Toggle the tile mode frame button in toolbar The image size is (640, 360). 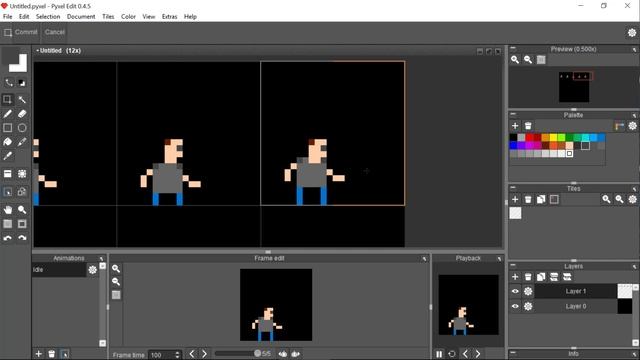coord(22,224)
